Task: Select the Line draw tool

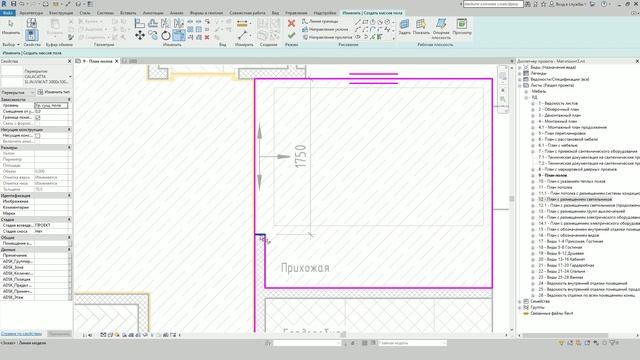Action: (358, 22)
